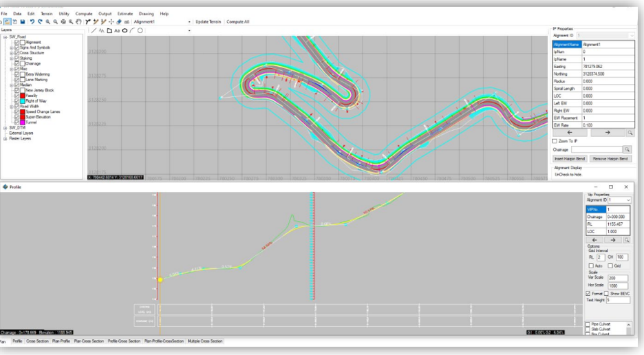Expand the SW_DTM layer group
The image size is (644, 355).
(x=5, y=127)
